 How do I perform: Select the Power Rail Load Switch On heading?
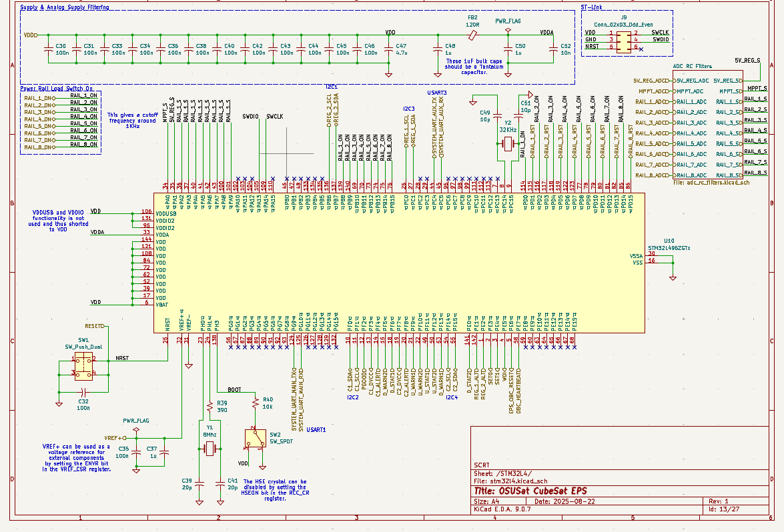coord(57,88)
